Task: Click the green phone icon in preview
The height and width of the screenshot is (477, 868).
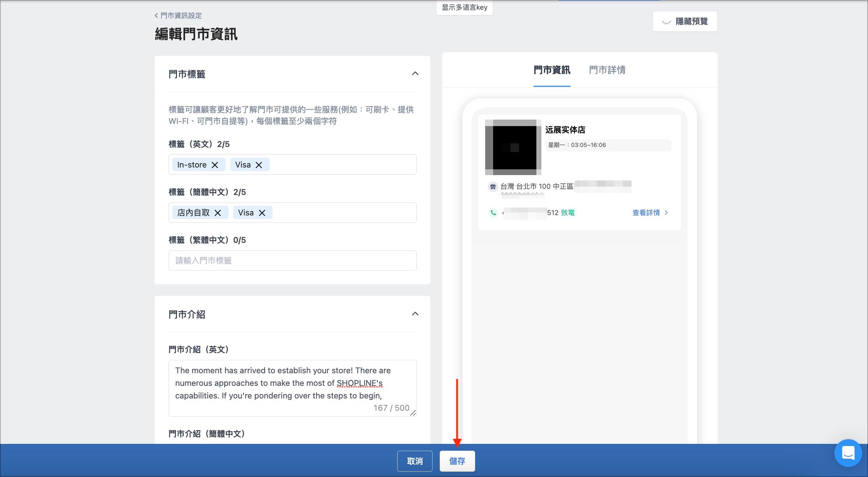Action: coord(493,213)
